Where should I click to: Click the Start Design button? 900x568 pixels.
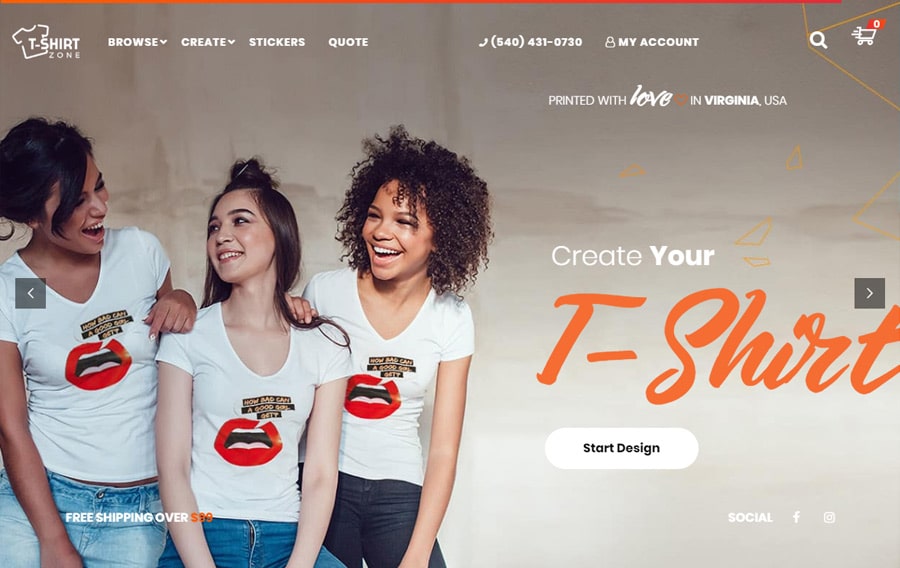[x=622, y=448]
